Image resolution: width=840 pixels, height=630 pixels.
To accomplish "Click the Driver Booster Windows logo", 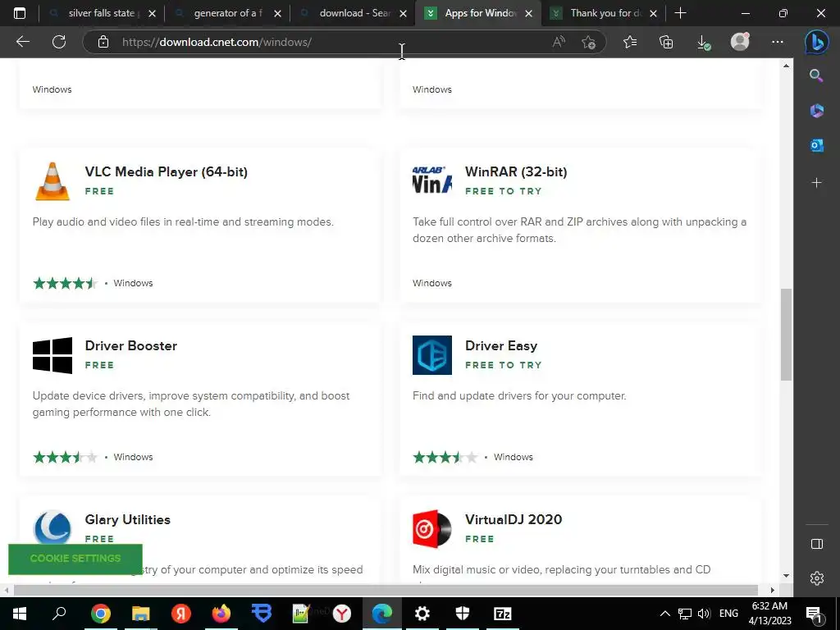I will point(52,355).
